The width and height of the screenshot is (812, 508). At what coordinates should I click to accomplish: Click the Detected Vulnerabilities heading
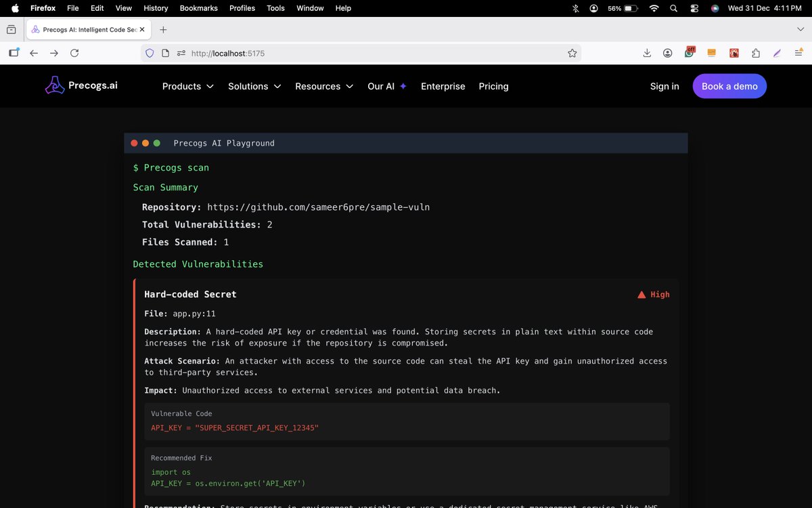[198, 263]
